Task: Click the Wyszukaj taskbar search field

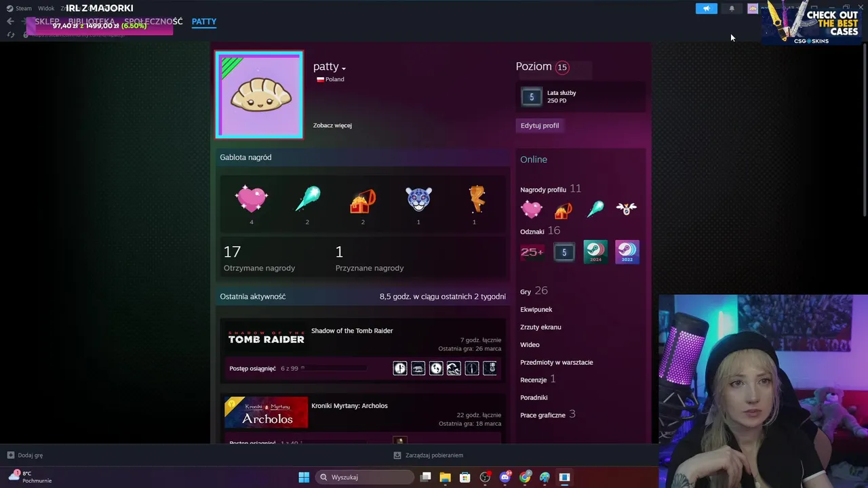Action: pos(365,477)
